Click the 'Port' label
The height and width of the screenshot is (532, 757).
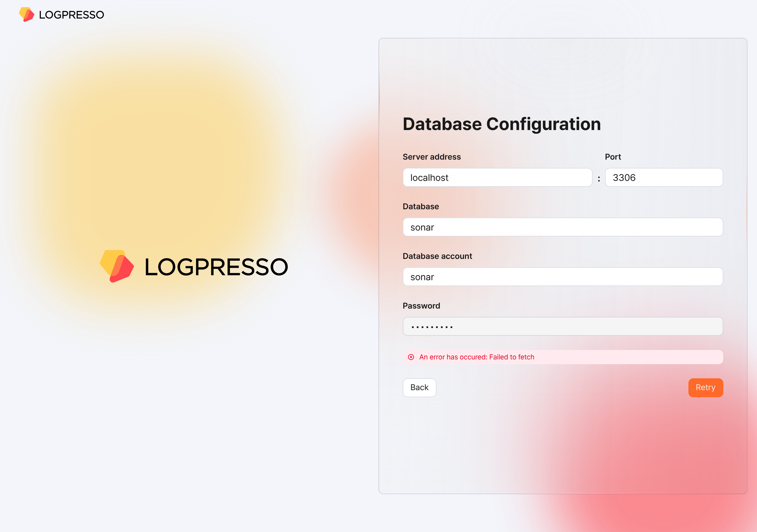pyautogui.click(x=613, y=157)
